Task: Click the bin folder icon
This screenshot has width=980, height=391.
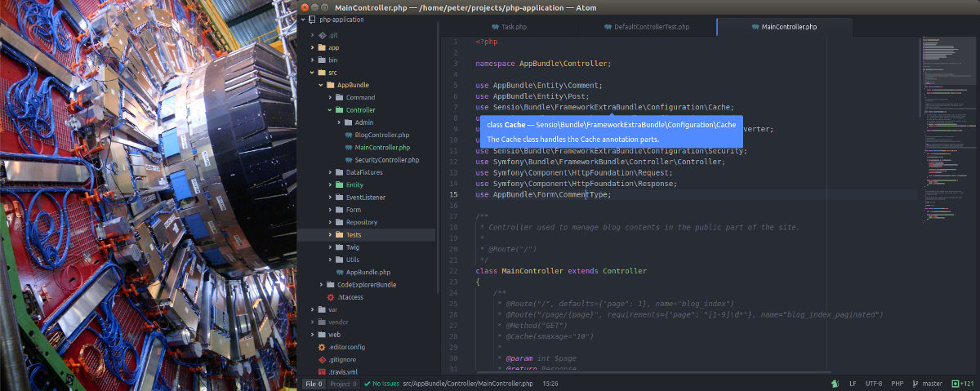Action: click(x=322, y=60)
